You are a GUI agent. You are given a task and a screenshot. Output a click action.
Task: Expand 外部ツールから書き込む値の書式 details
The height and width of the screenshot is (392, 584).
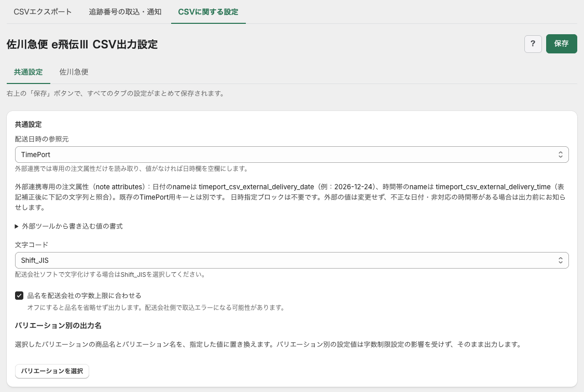tap(69, 227)
